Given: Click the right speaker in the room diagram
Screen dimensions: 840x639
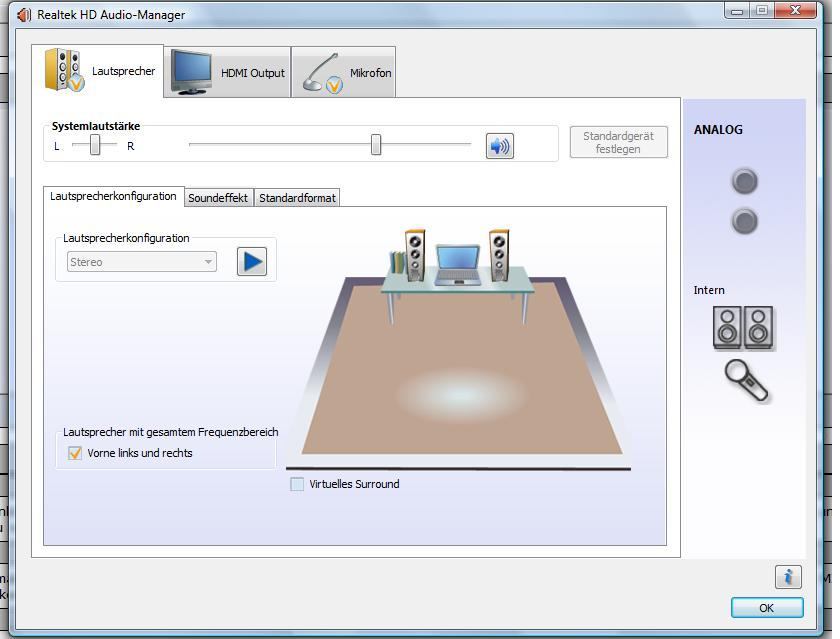Looking at the screenshot, I should pyautogui.click(x=499, y=255).
